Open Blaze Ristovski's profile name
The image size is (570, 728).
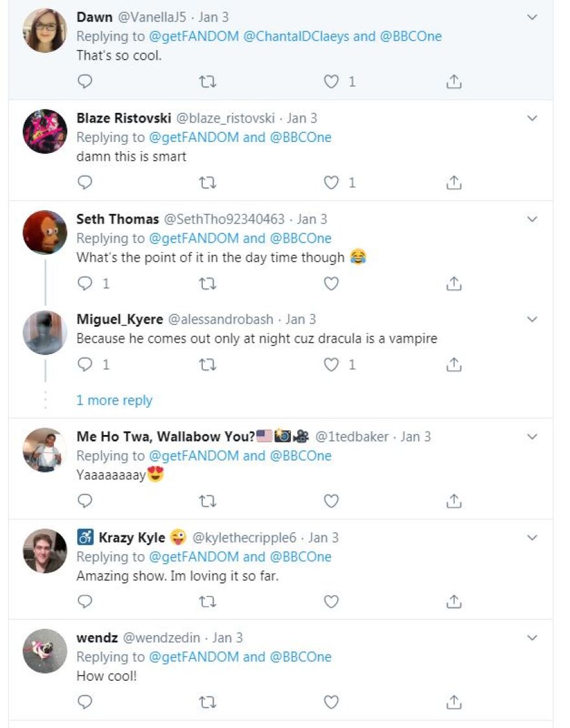(124, 118)
